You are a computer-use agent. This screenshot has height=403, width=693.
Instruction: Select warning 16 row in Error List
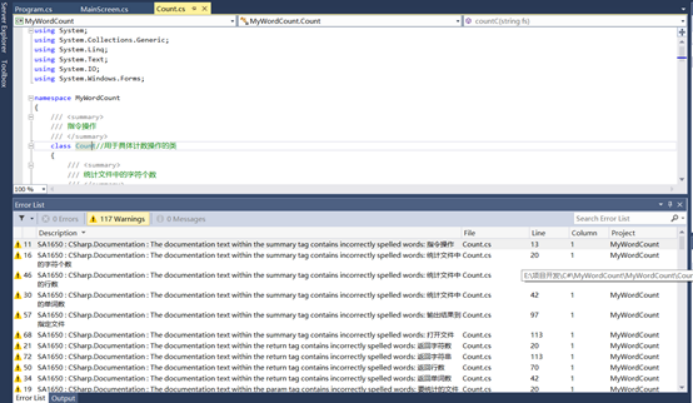coord(346,260)
